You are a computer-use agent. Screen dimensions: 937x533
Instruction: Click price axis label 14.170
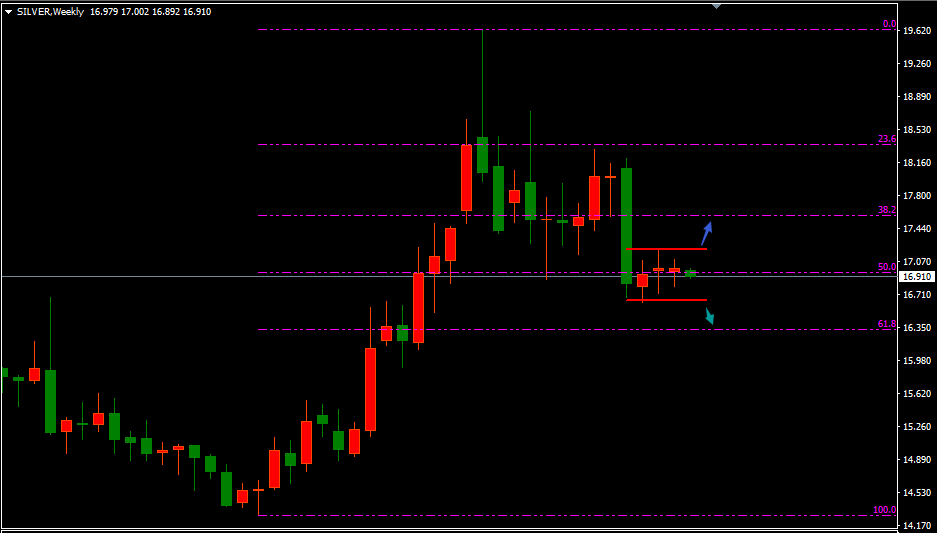pyautogui.click(x=917, y=526)
